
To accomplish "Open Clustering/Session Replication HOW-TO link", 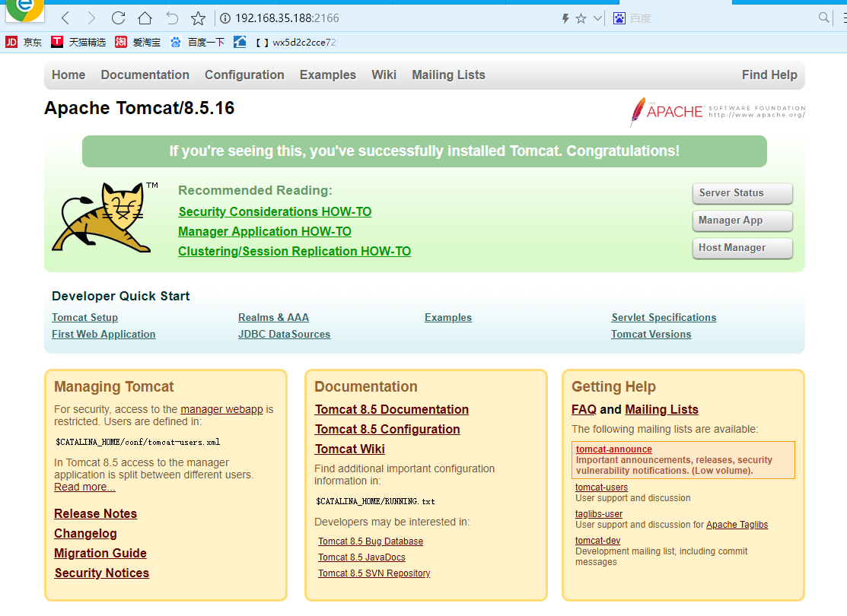I will (x=295, y=252).
